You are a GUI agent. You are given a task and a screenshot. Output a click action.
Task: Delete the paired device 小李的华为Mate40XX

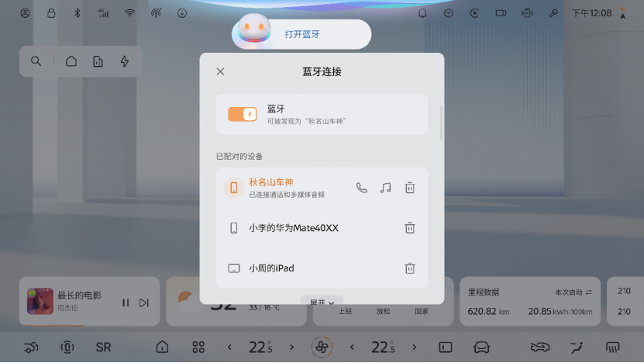tap(409, 228)
